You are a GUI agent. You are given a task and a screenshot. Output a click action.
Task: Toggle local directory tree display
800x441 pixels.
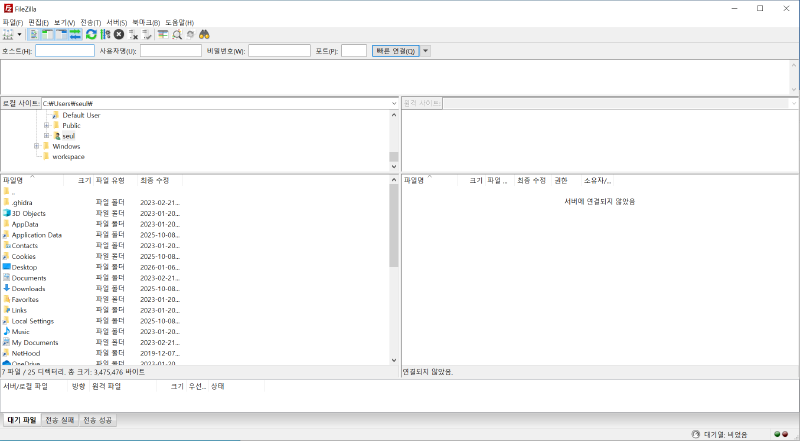[x=47, y=34]
